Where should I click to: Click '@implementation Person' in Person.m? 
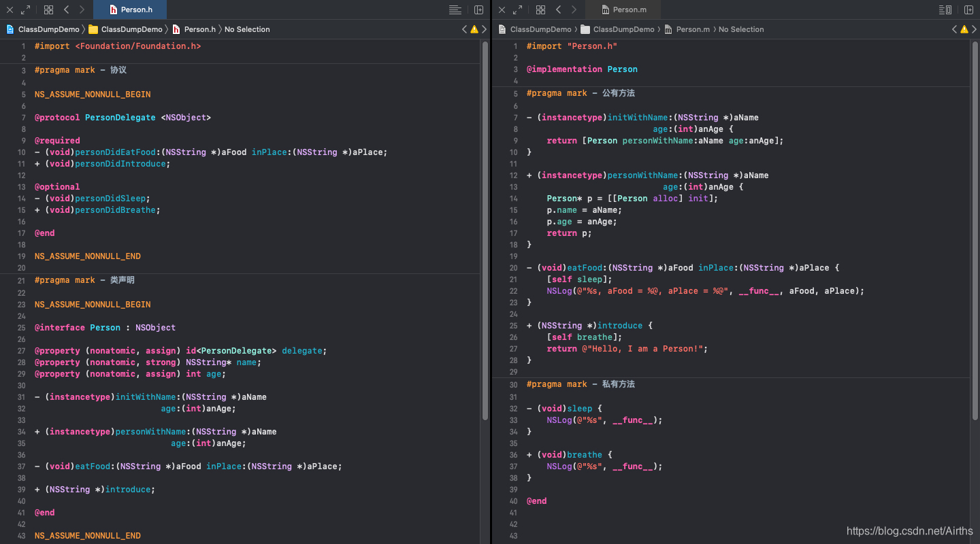[582, 69]
